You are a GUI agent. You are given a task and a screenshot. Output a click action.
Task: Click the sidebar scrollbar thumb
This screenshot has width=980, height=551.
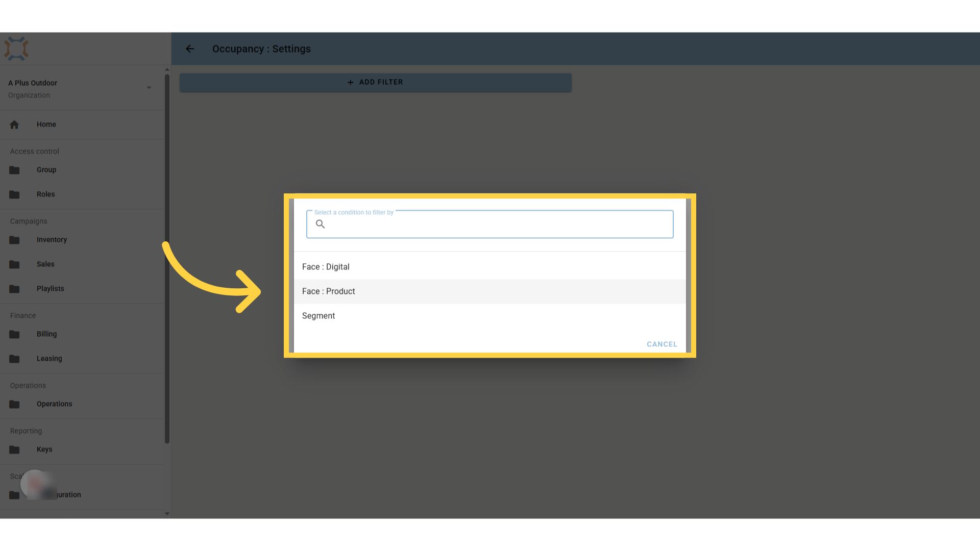pos(167,259)
